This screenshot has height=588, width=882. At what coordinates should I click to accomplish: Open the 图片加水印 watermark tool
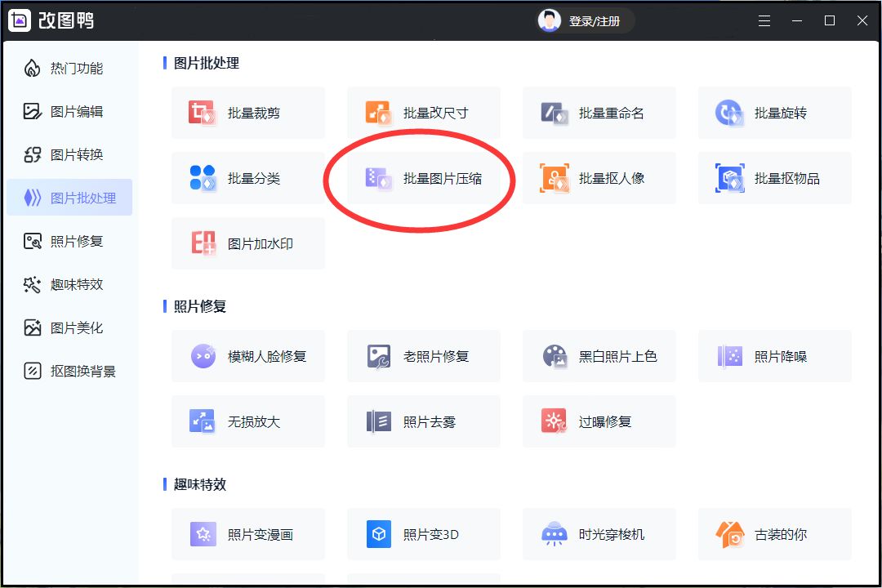[x=247, y=243]
